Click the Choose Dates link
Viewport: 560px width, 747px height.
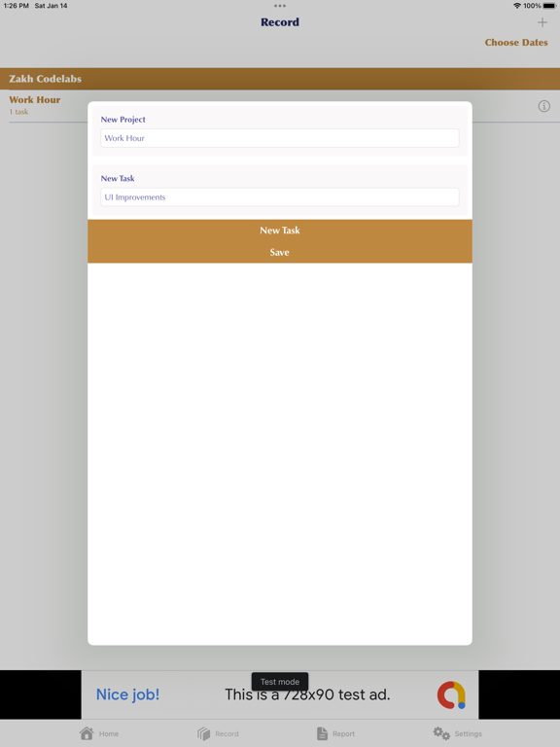coord(516,43)
